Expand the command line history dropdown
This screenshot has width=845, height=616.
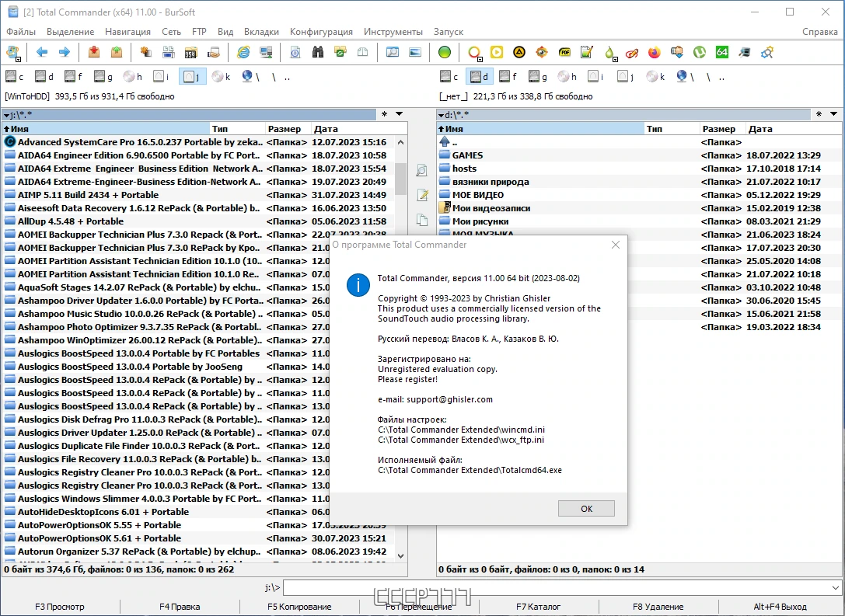click(836, 587)
